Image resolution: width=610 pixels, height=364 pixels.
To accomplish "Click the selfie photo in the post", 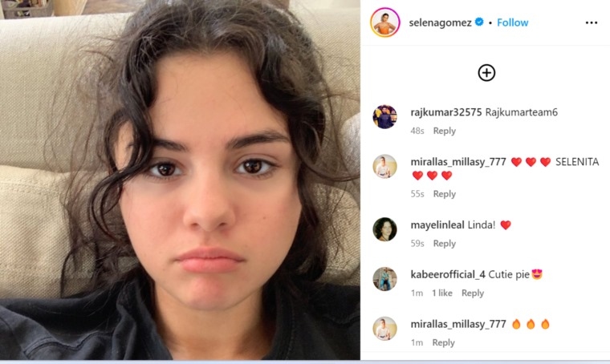I will [180, 180].
